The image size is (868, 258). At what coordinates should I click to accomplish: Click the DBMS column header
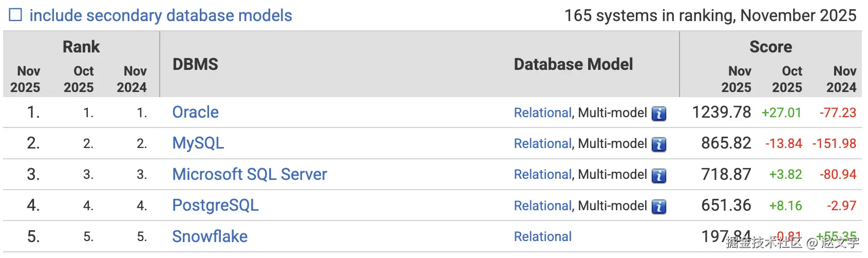click(195, 64)
